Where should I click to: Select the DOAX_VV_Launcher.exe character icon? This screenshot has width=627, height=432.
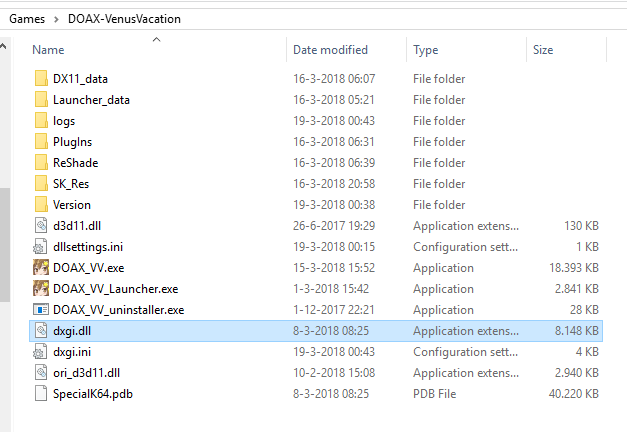41,288
